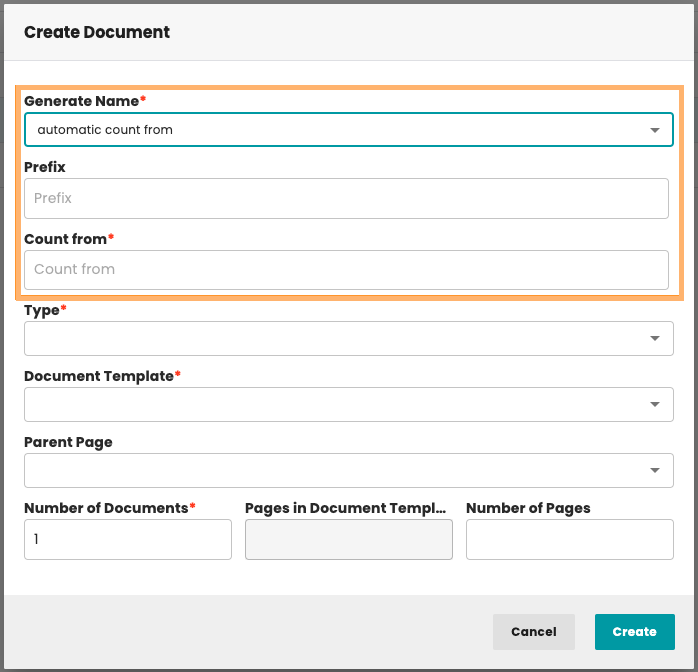Click the Number of Pages input box
This screenshot has height=672, width=698.
[x=569, y=540]
